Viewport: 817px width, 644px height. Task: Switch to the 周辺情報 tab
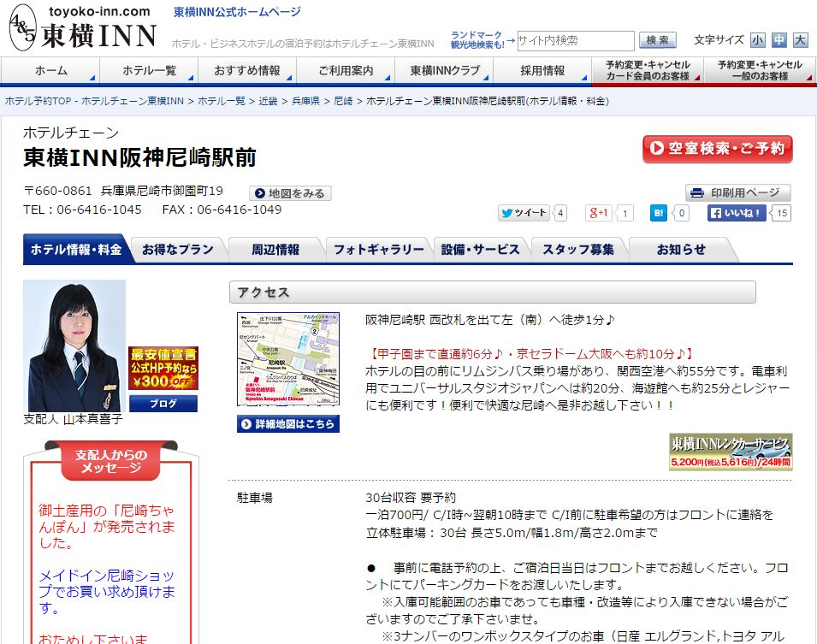tap(275, 250)
